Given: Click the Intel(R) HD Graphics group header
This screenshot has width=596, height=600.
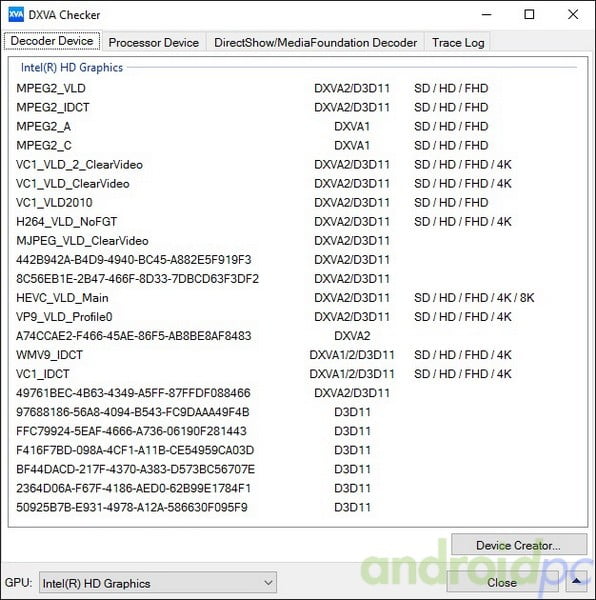Looking at the screenshot, I should click(x=72, y=68).
